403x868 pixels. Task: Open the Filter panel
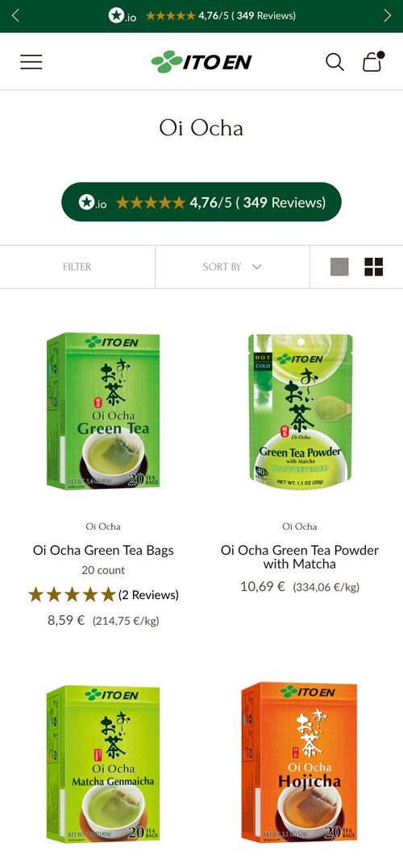point(77,267)
